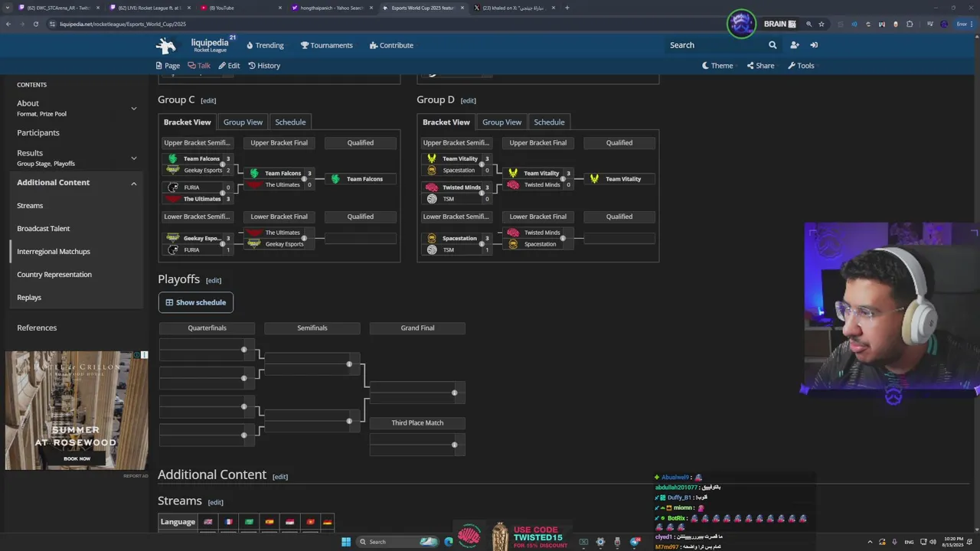Go to Participants in contents
Image resolution: width=980 pixels, height=551 pixels.
[38, 132]
